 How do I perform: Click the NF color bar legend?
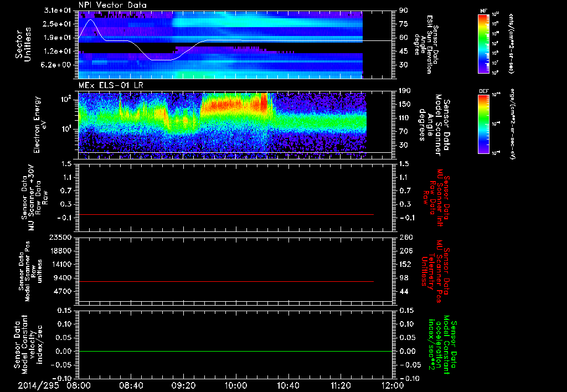(483, 44)
